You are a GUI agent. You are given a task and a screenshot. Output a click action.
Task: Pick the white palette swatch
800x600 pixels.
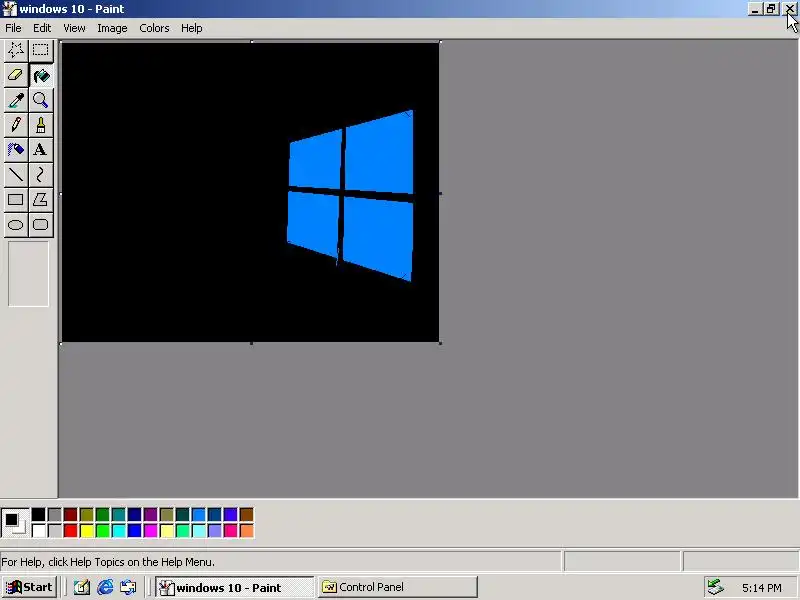click(39, 531)
